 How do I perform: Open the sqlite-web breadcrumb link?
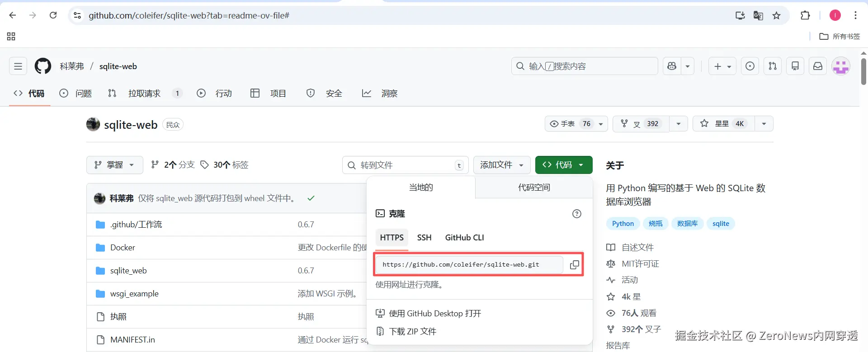[x=118, y=66]
